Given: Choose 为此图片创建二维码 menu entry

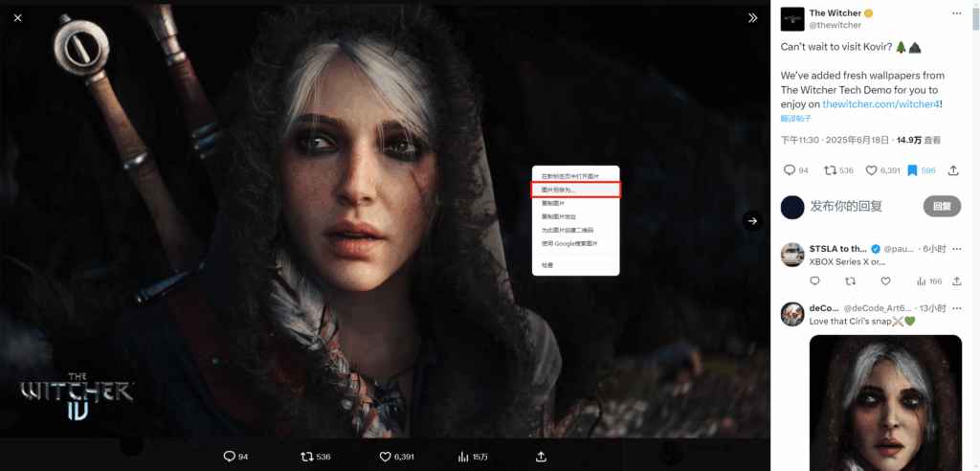Looking at the screenshot, I should point(575,230).
